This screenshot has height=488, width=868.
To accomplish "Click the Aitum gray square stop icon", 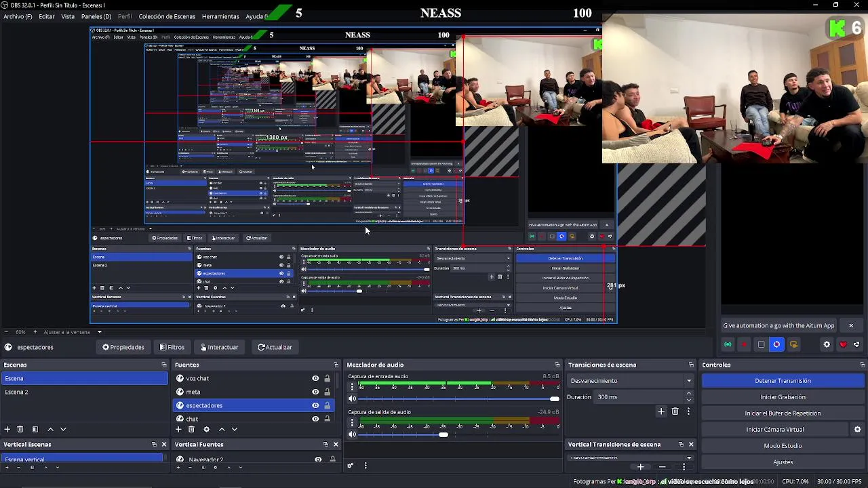I will point(761,344).
